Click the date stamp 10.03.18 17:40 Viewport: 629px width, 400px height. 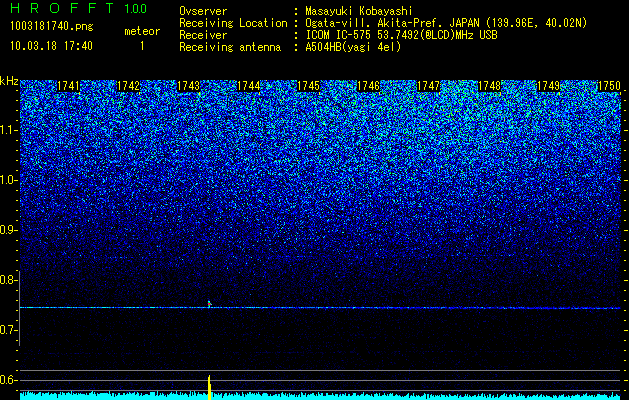(52, 46)
